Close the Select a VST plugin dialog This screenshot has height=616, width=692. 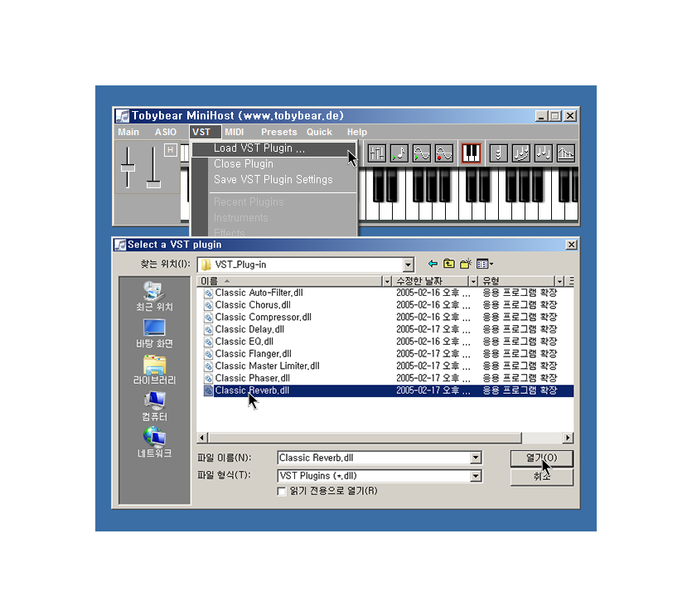(572, 245)
